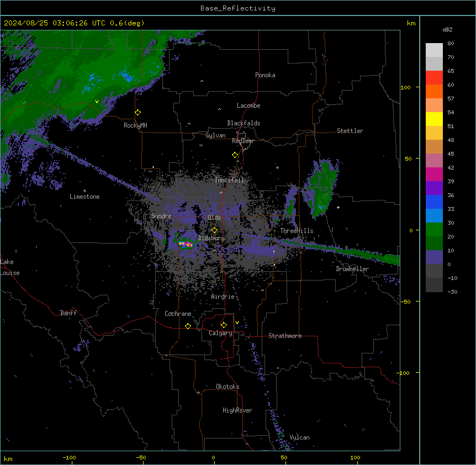This screenshot has height=465, width=476.
Task: Click the km unit label at bottom left
Action: [x=8, y=458]
